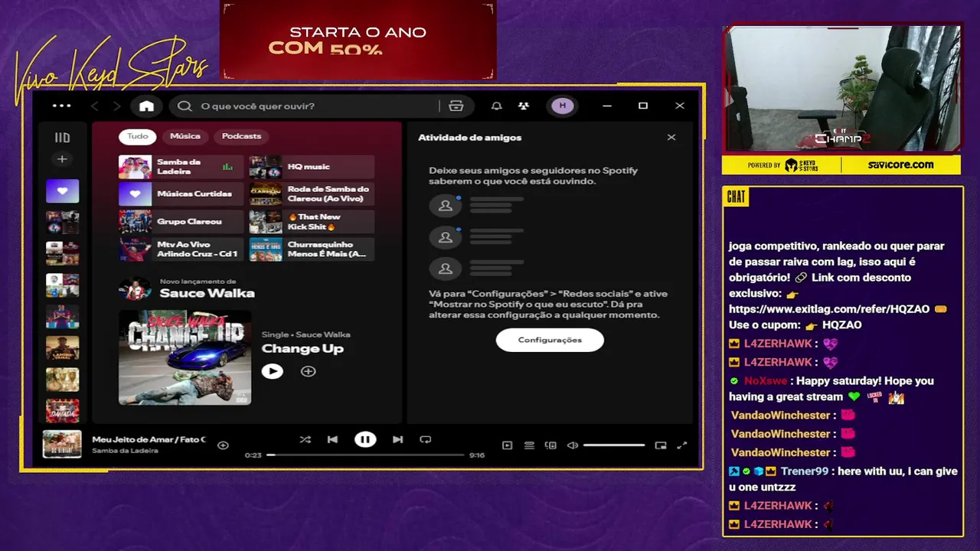Open the 'Samba da Ladeira' card
This screenshot has height=551, width=980.
coord(181,167)
